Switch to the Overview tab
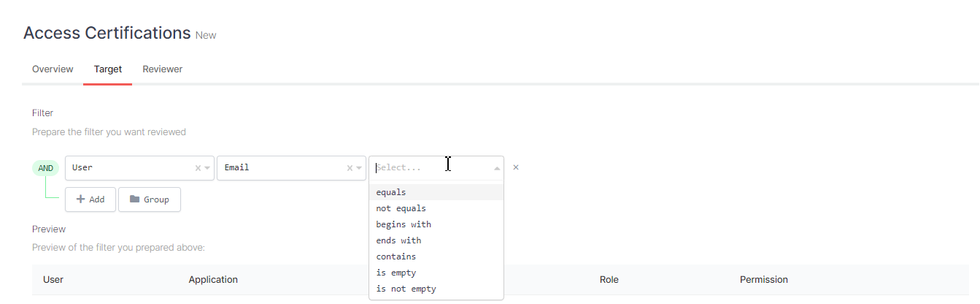Image resolution: width=980 pixels, height=304 pixels. pyautogui.click(x=53, y=69)
